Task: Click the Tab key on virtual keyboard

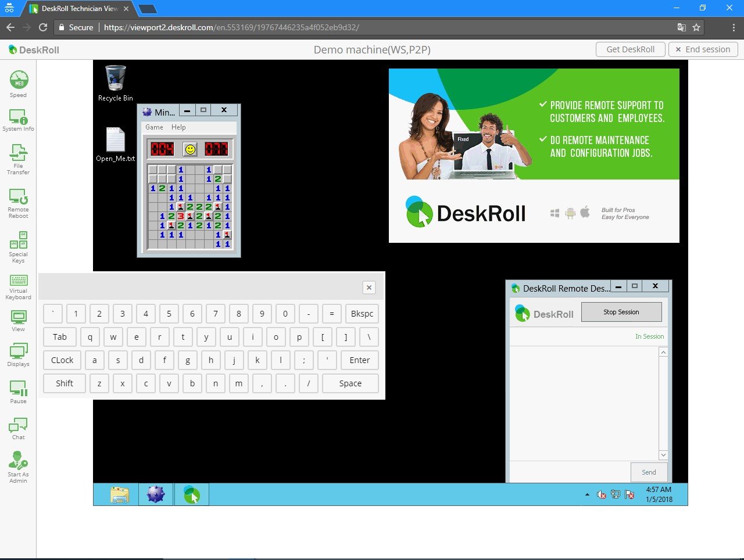Action: [60, 337]
